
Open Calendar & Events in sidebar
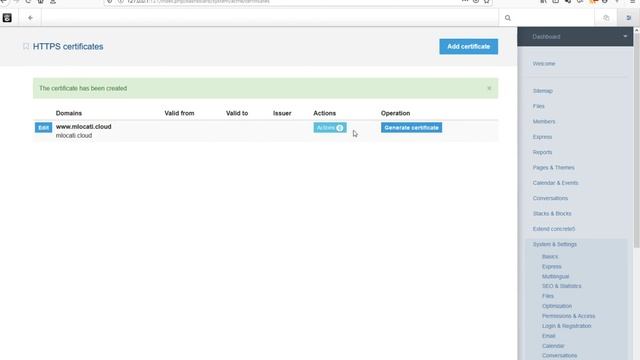[x=555, y=183]
